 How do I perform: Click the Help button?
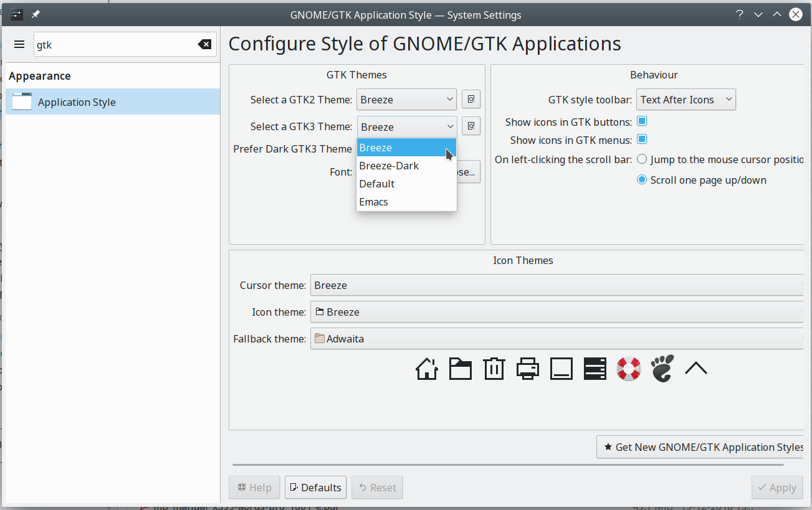[254, 488]
